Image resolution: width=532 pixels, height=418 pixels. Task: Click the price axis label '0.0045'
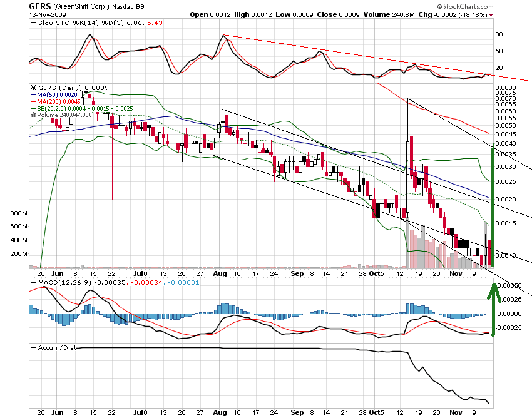click(506, 135)
